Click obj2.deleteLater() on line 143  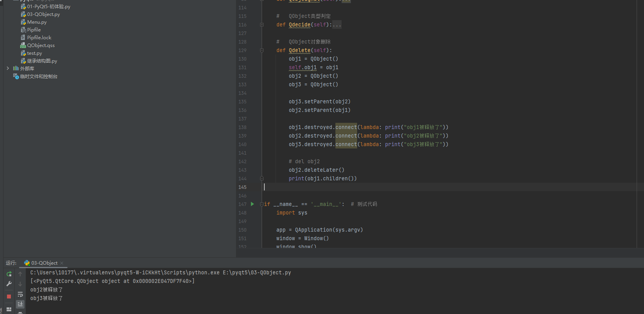pos(316,170)
